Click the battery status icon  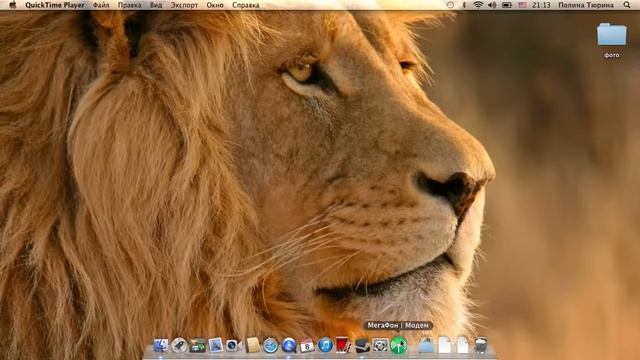[x=507, y=5]
